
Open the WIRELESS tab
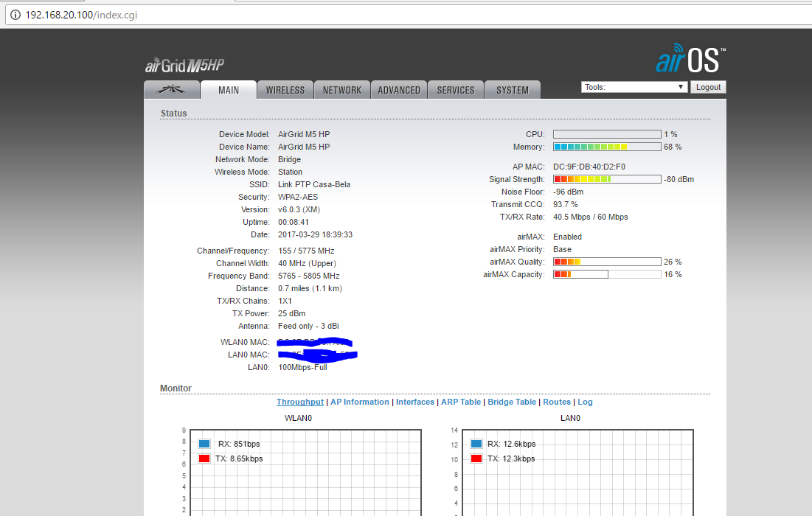point(285,90)
